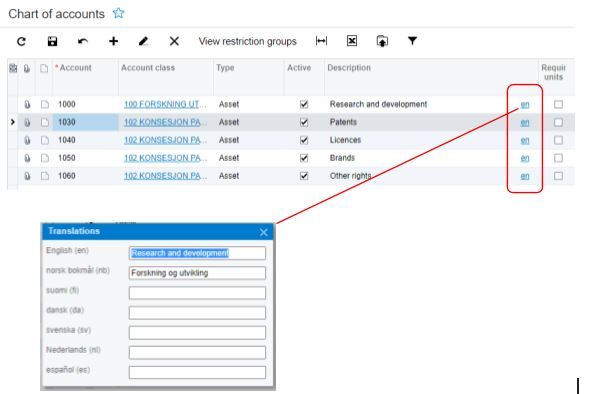Screen dimensions: 594x394
Task: Undo changes with the curved arrow icon
Action: 83,41
